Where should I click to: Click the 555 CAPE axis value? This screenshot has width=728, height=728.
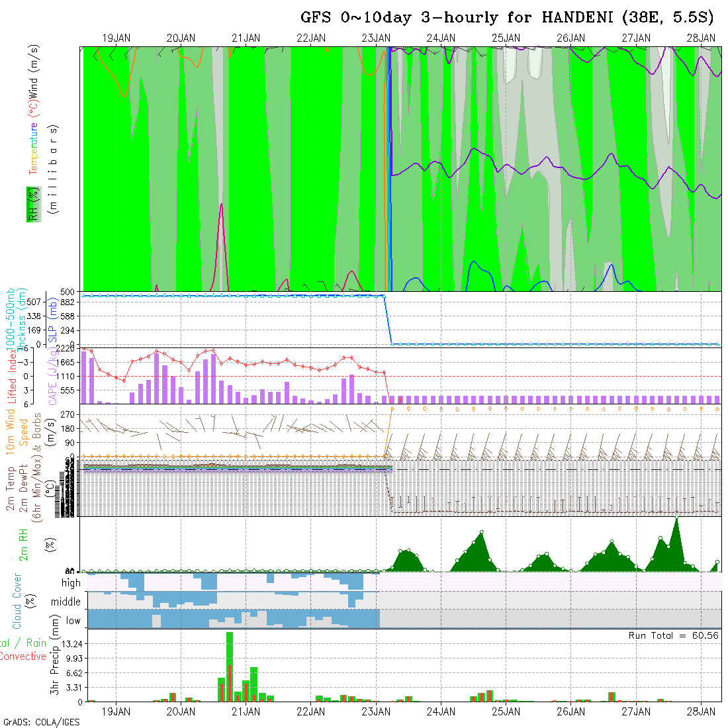(68, 390)
